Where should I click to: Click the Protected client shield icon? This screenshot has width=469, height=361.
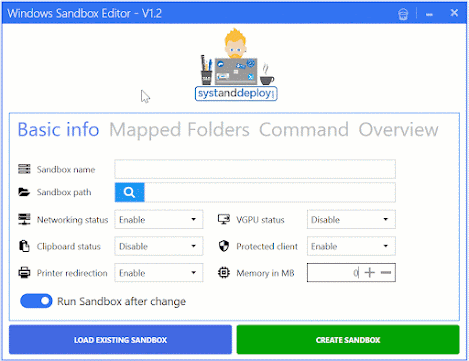click(x=224, y=246)
